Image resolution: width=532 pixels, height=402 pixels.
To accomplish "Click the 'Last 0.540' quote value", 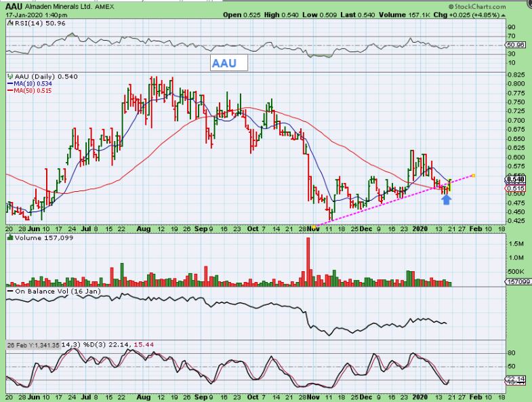I will pyautogui.click(x=357, y=15).
